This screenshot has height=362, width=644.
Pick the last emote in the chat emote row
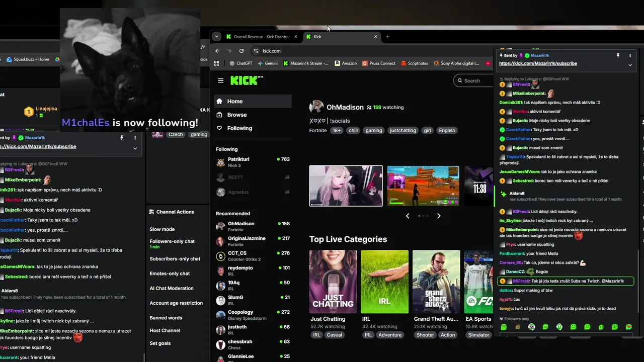pos(628,327)
